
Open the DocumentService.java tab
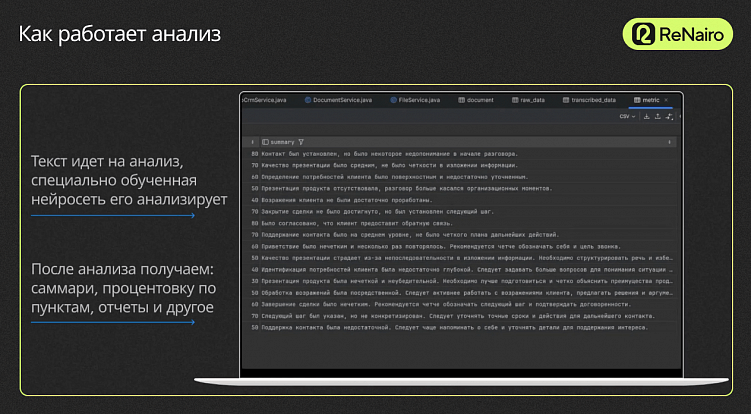(x=338, y=100)
